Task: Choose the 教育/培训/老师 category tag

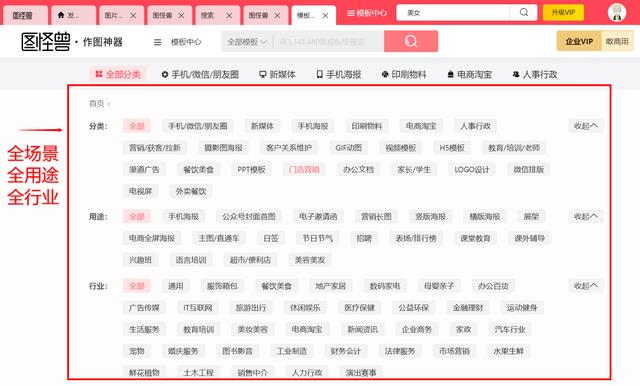Action: (x=514, y=148)
